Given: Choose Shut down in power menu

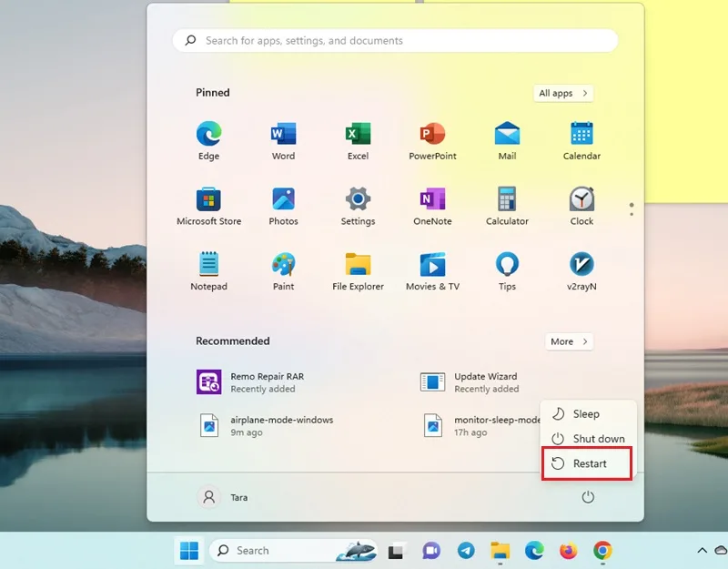Looking at the screenshot, I should pyautogui.click(x=587, y=439).
